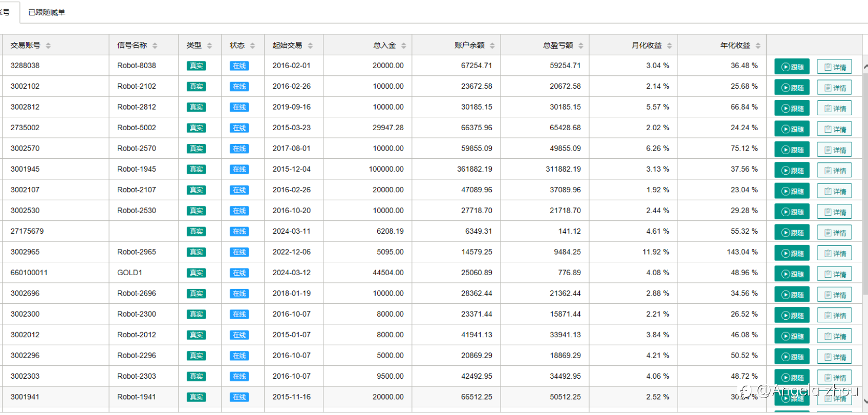Sort by 起始交易 column arrows
This screenshot has width=868, height=415.
310,46
